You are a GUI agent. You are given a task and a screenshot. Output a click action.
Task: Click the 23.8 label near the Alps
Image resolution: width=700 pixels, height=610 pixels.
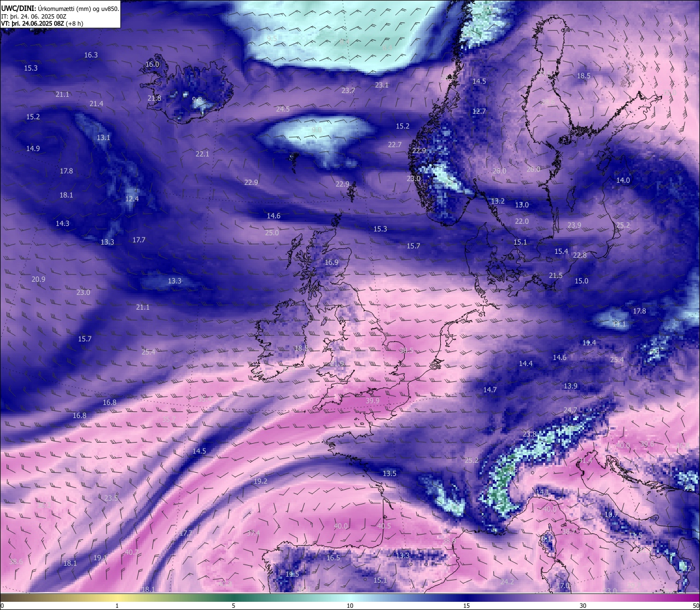click(x=529, y=434)
